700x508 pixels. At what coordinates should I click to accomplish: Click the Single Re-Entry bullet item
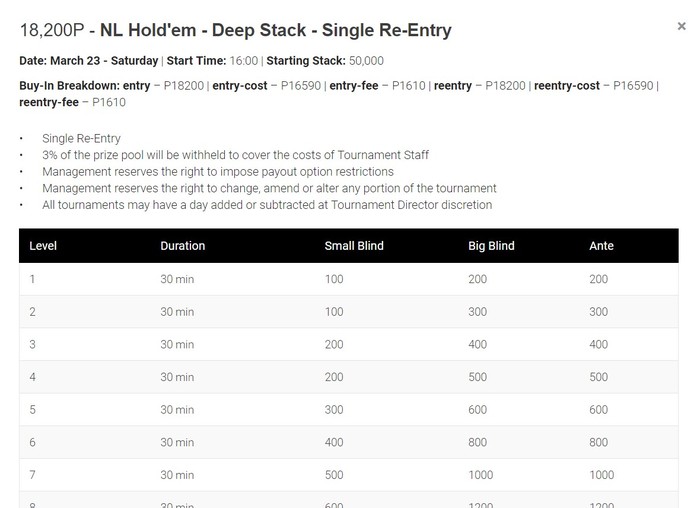coord(81,138)
